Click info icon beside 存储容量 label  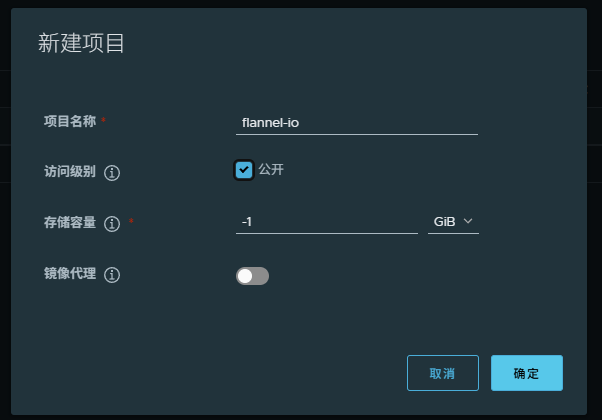tap(112, 223)
